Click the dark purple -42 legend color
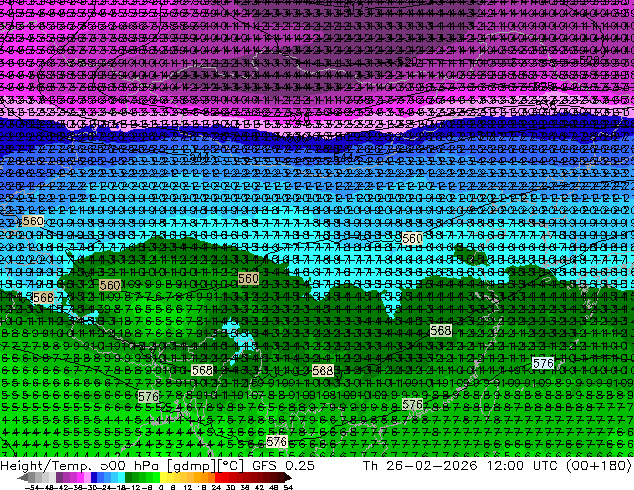 point(59,477)
